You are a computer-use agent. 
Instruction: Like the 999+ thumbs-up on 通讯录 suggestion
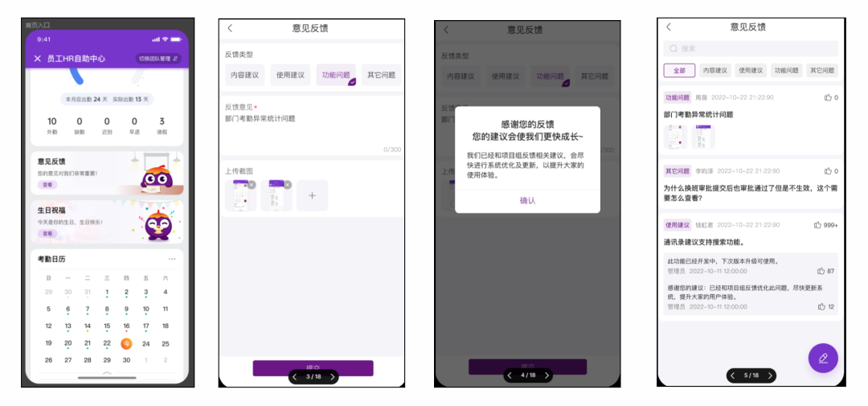click(x=818, y=225)
